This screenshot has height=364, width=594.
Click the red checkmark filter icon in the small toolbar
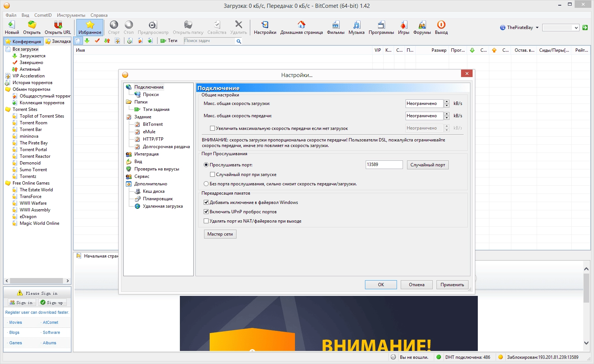[x=97, y=41]
